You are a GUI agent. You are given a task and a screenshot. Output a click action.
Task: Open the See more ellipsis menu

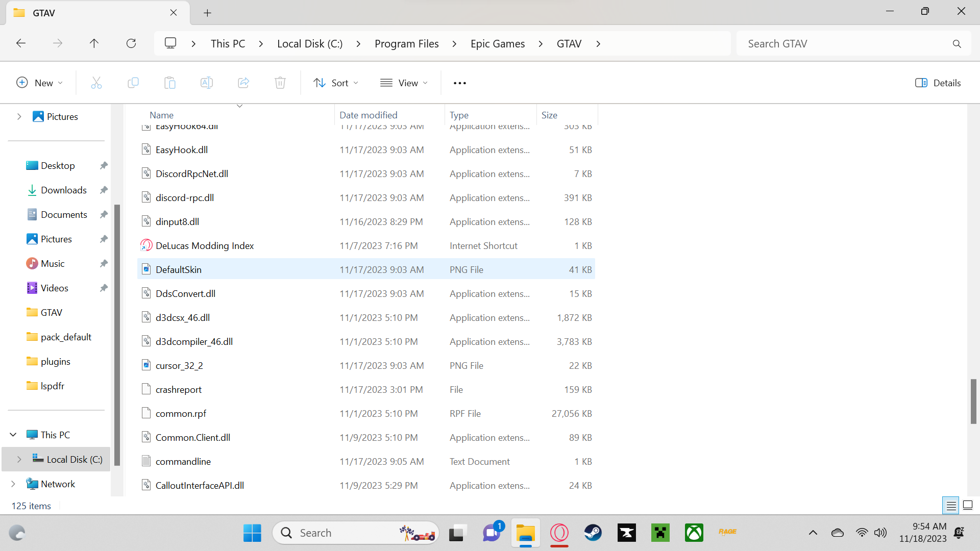pyautogui.click(x=460, y=83)
